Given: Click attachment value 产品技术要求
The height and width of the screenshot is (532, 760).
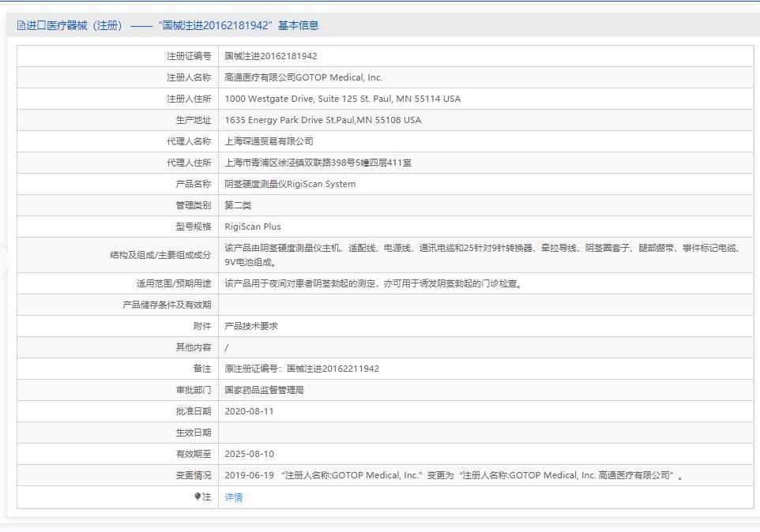Looking at the screenshot, I should [x=251, y=326].
